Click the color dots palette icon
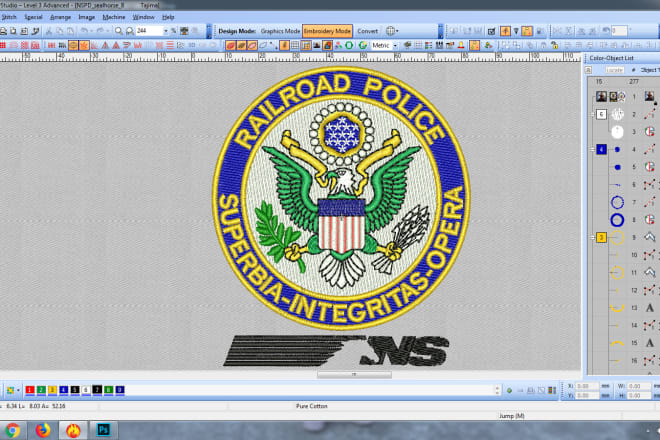660x440 pixels. pos(338,45)
